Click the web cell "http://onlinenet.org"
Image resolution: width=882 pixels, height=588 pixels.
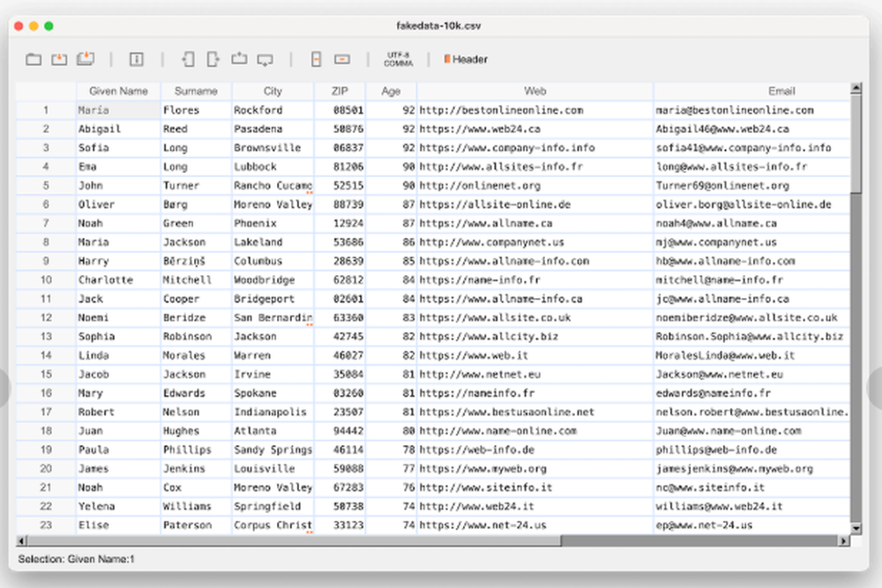click(x=535, y=185)
